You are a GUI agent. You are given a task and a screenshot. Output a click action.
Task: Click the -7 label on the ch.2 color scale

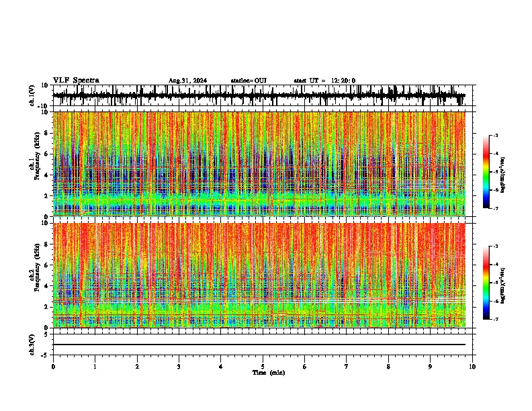(x=495, y=319)
